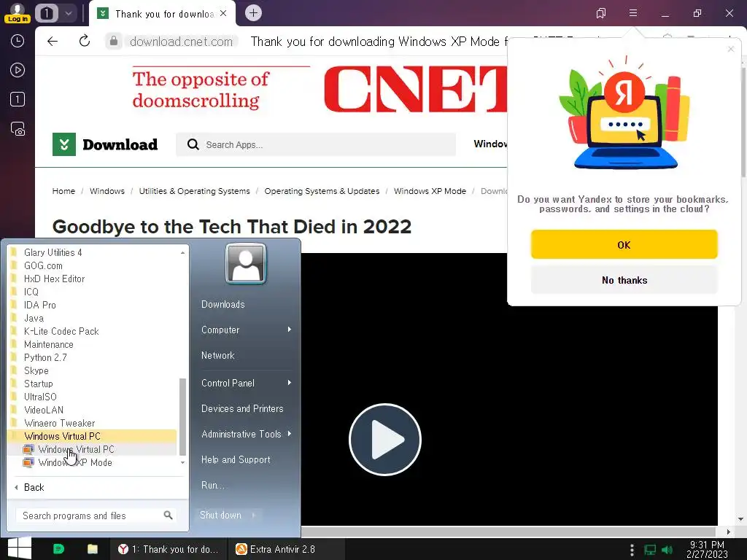This screenshot has height=560, width=747.
Task: Click the Search programs and files box
Action: [97, 516]
